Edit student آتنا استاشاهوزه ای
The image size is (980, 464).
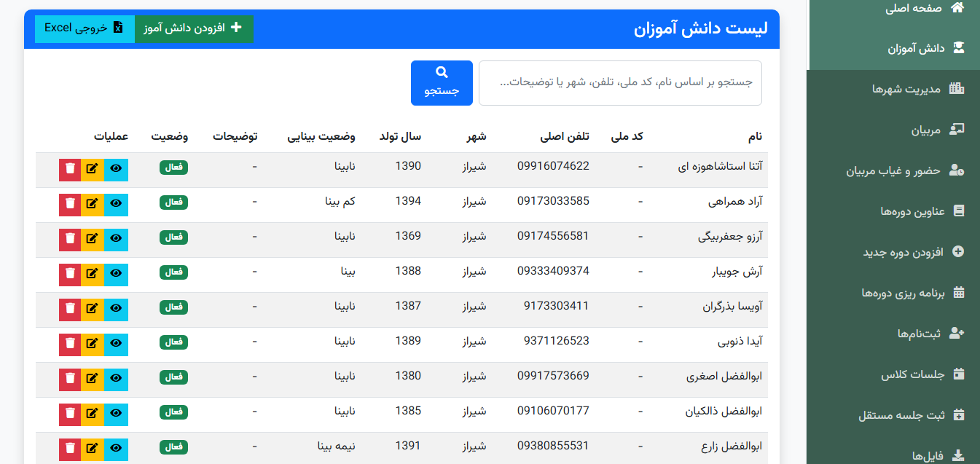pyautogui.click(x=93, y=169)
